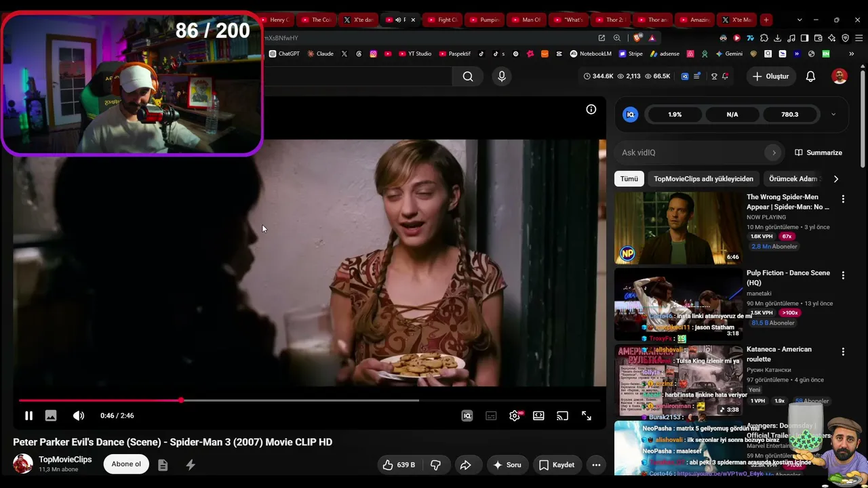The image size is (868, 488).
Task: Click the trophy icon in vidIQ bar
Action: [x=713, y=77]
